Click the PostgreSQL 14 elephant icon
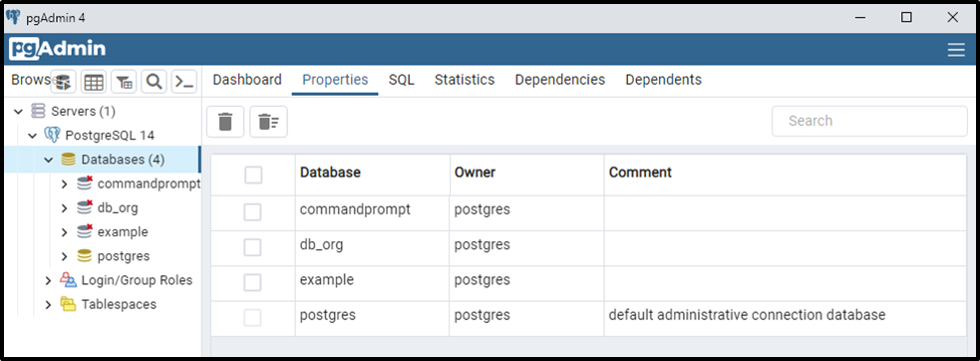980x361 pixels. point(53,136)
